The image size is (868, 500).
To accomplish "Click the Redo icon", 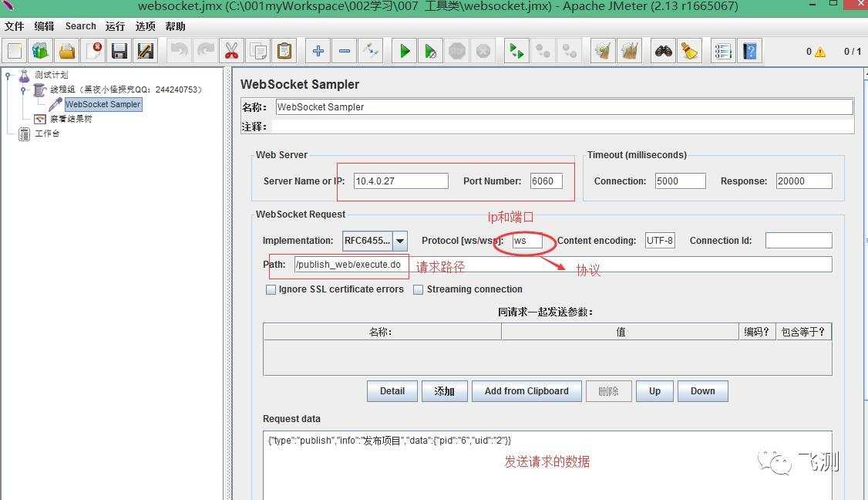I will pyautogui.click(x=205, y=52).
